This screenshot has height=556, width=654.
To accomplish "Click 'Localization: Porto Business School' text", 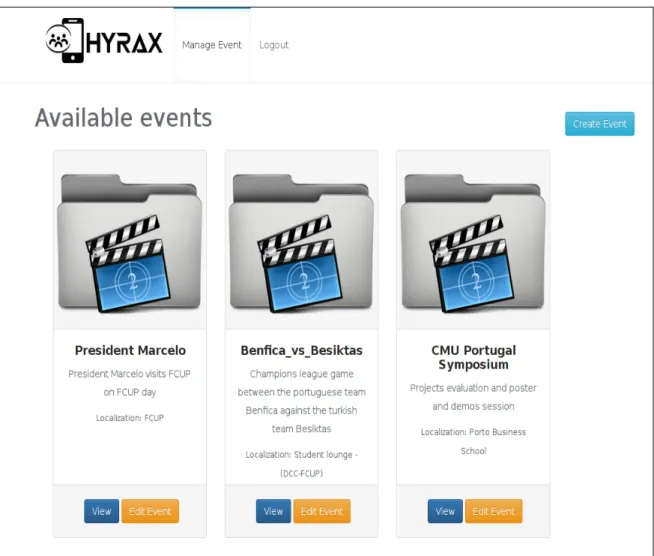I will [473, 441].
